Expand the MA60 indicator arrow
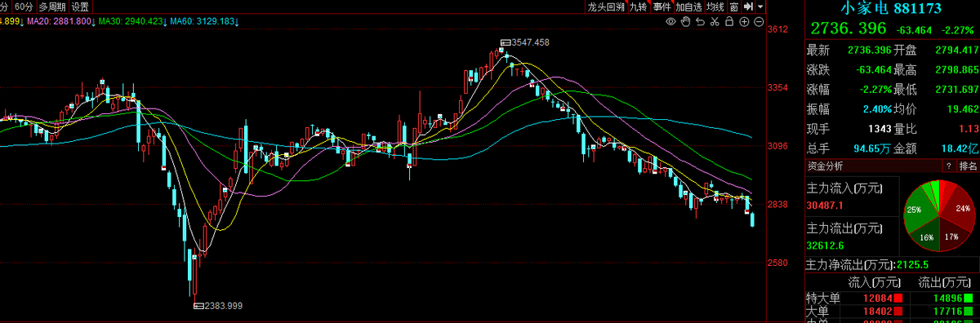 tap(236, 20)
